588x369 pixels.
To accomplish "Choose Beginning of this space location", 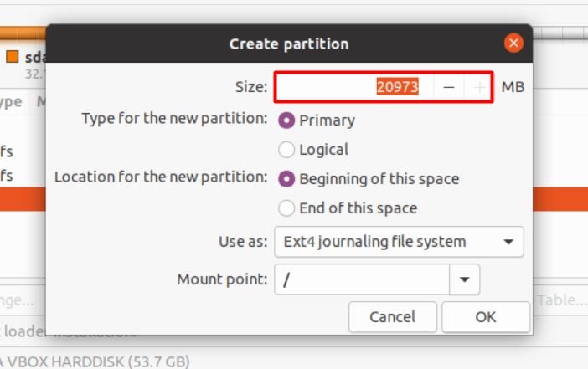I will click(287, 179).
